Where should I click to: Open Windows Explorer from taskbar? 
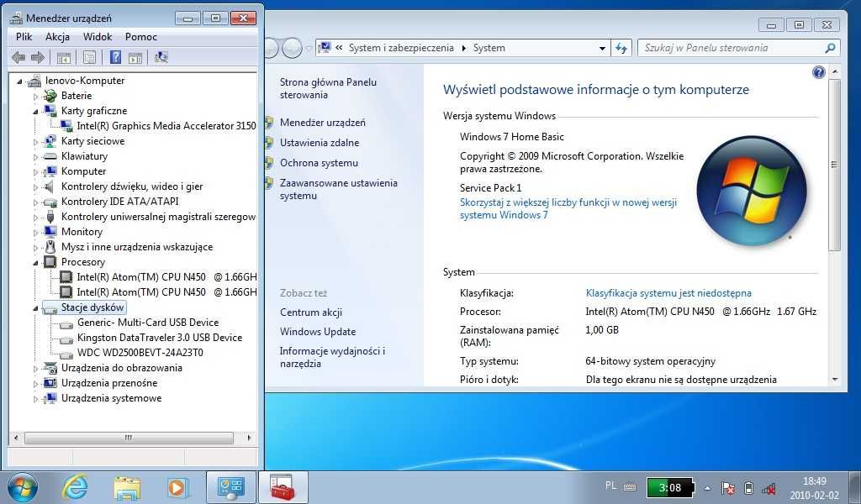point(127,487)
